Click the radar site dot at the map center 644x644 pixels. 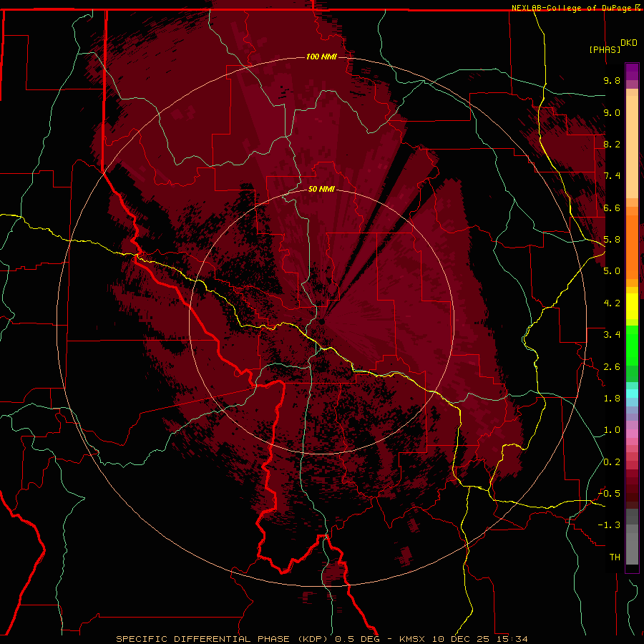point(321,322)
